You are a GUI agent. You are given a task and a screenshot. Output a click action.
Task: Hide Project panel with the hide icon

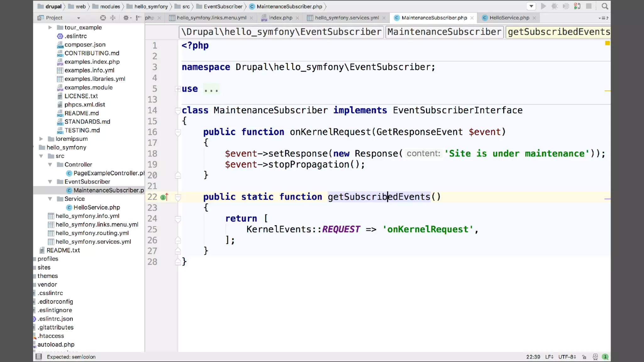[138, 18]
